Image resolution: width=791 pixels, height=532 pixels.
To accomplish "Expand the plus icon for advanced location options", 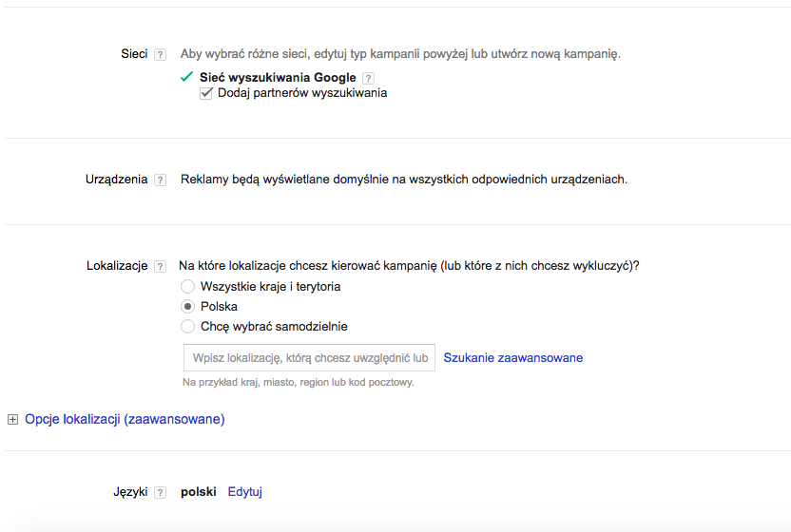I will pyautogui.click(x=12, y=419).
